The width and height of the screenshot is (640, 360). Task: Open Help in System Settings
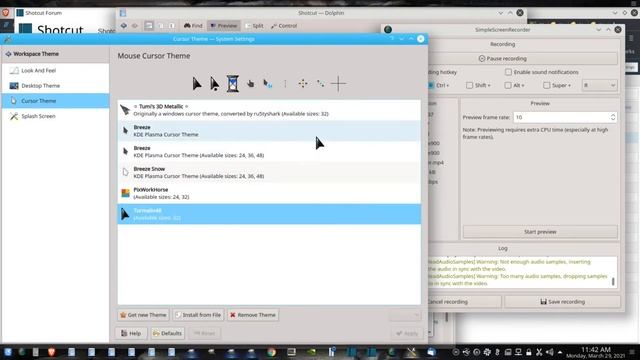(131, 333)
